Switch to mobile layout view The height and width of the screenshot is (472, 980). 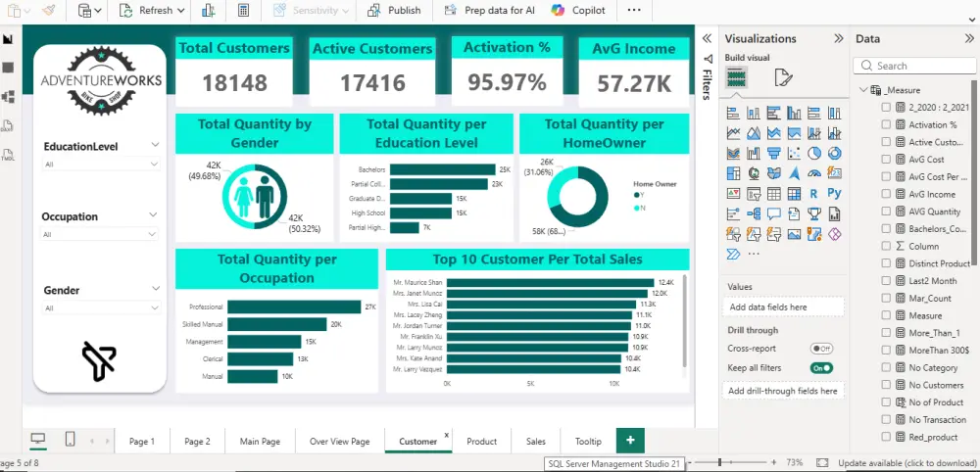point(70,440)
